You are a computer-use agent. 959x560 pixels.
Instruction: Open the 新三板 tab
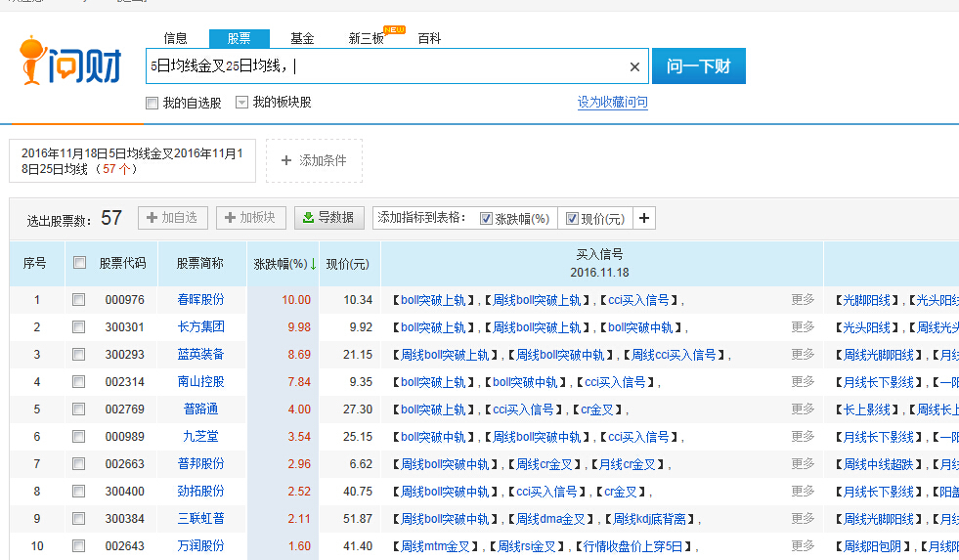coord(367,38)
